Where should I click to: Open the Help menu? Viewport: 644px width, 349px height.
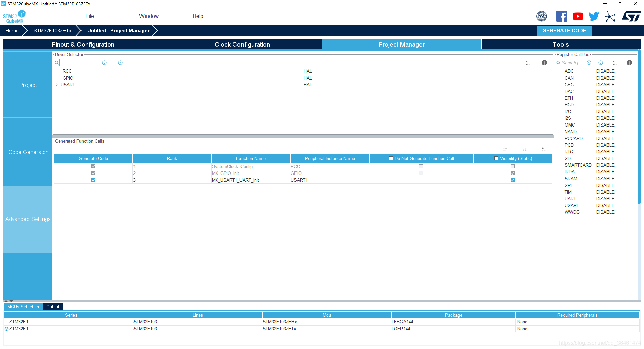point(198,16)
